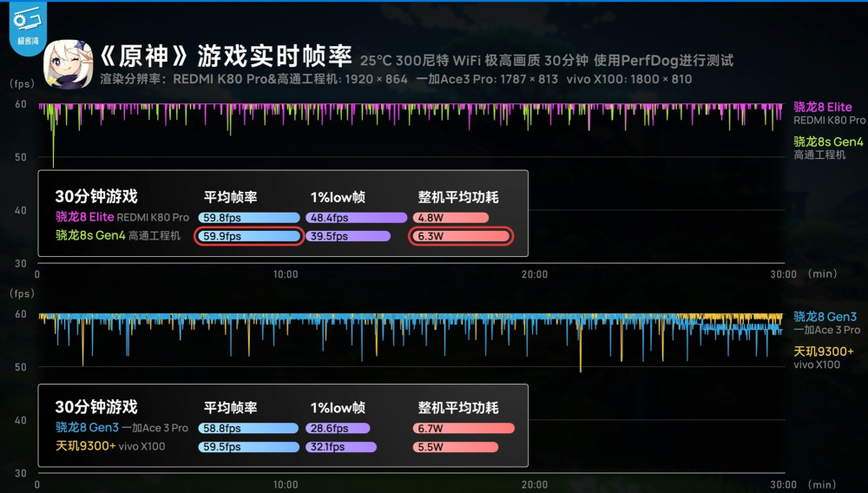Click the 10:00 time mark under the 天玑9300+ chart

[x=286, y=485]
